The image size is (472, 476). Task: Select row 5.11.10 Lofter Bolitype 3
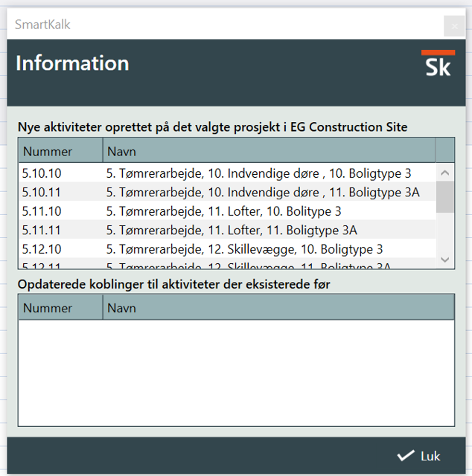223,211
